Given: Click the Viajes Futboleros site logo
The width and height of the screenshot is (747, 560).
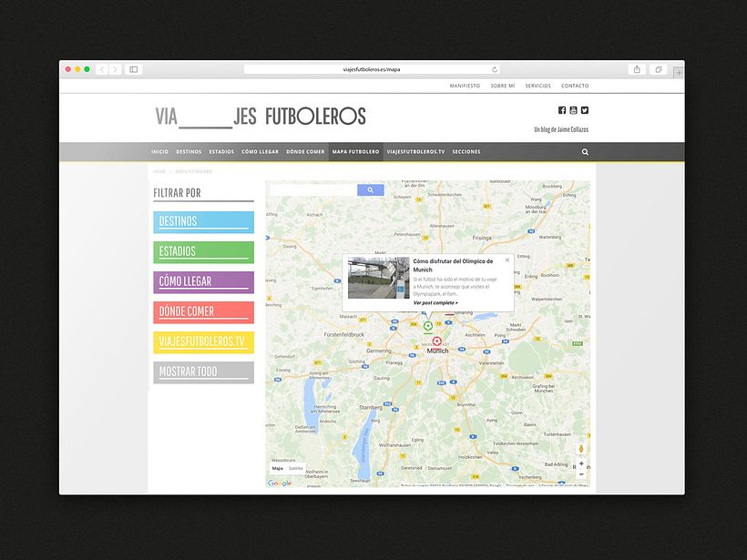Looking at the screenshot, I should click(x=261, y=117).
